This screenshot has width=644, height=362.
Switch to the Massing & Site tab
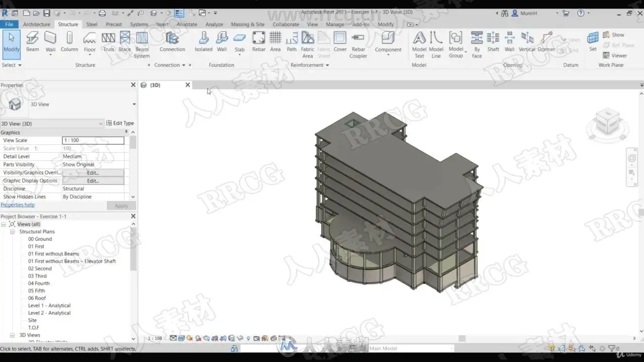coord(248,24)
